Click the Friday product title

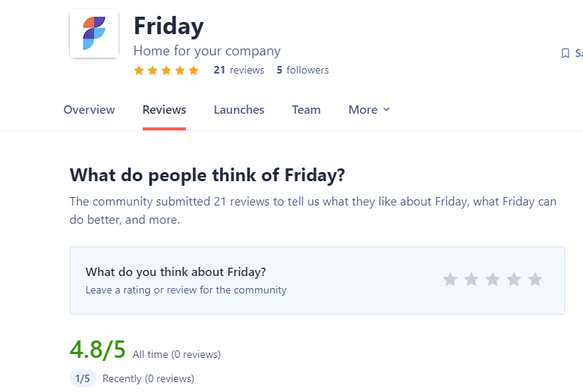(x=169, y=26)
